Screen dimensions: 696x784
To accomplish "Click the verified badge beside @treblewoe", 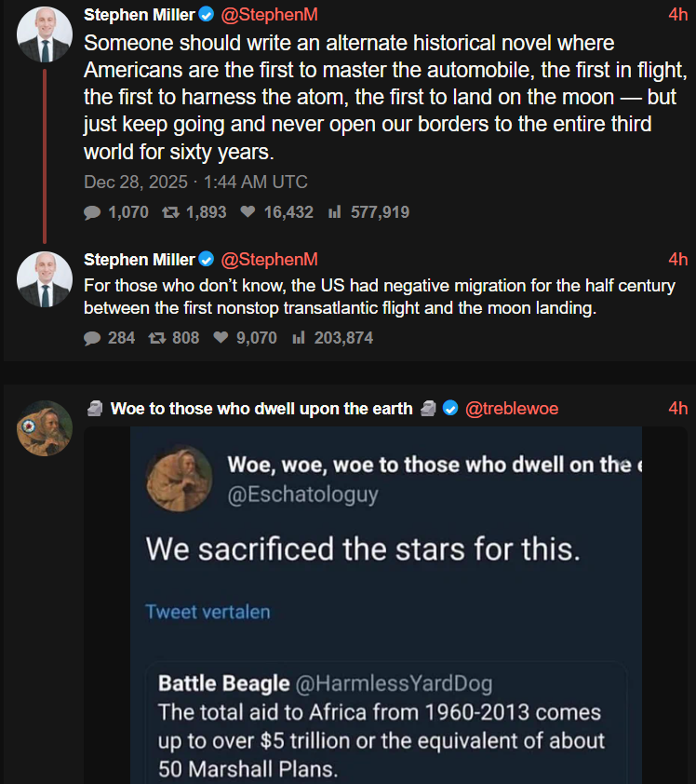I will click(x=450, y=409).
